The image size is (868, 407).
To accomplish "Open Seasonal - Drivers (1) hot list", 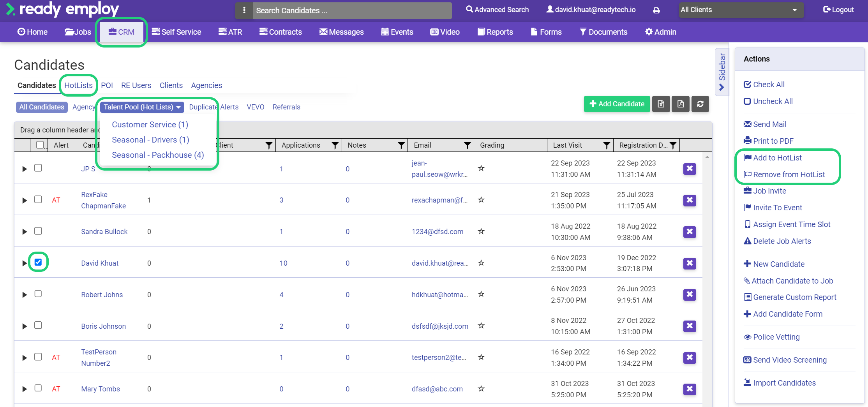I will (150, 140).
